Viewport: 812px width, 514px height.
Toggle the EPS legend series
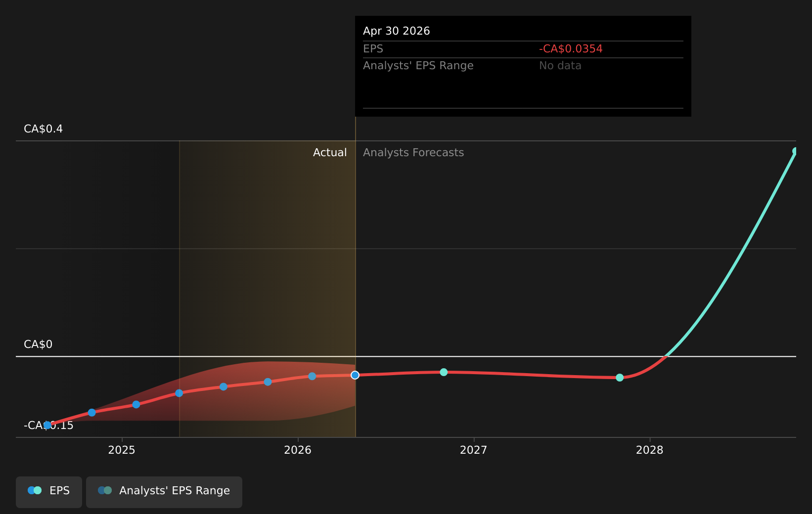pyautogui.click(x=49, y=492)
